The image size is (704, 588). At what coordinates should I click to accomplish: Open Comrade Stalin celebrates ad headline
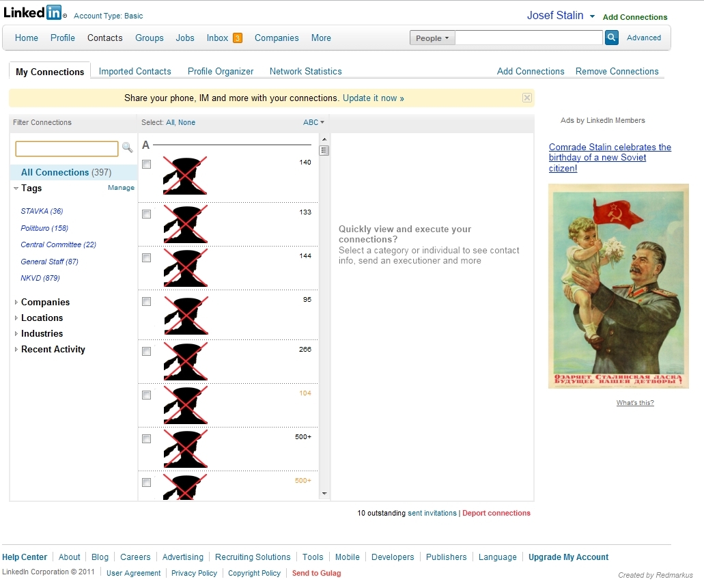pyautogui.click(x=610, y=158)
